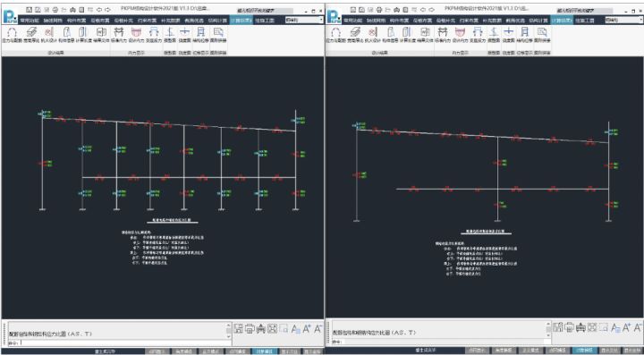Click command history scrollbar in right window
Image resolution: width=644 pixels, height=355 pixels.
[548, 330]
